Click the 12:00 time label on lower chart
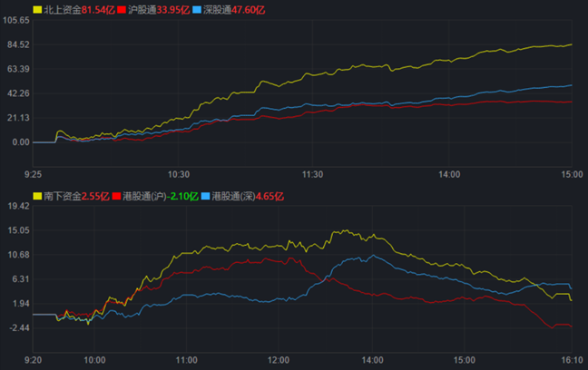 pyautogui.click(x=278, y=358)
